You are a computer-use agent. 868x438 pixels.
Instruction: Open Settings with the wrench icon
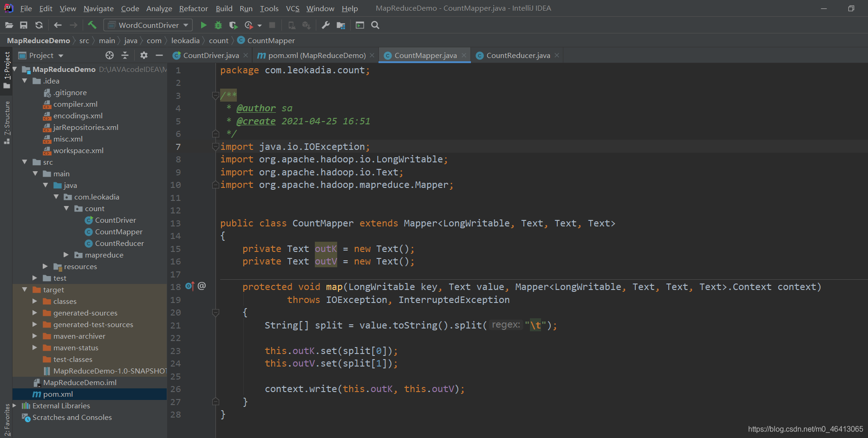(x=326, y=25)
